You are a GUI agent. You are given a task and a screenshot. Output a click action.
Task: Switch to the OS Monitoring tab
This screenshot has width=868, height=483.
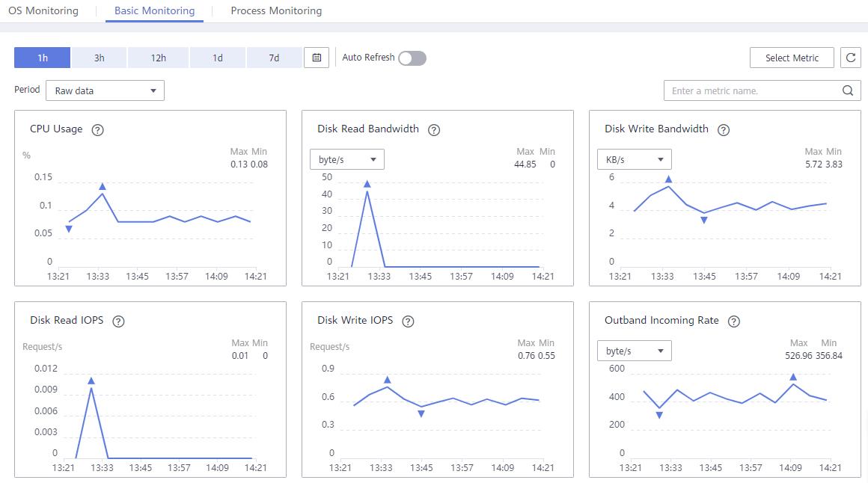[x=43, y=10]
